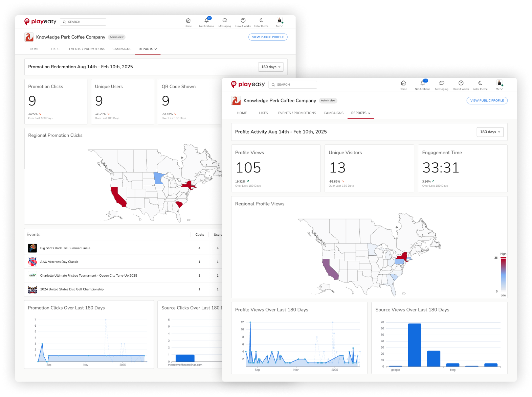Image resolution: width=532 pixels, height=397 pixels.
Task: Click the Home icon in front window
Action: pyautogui.click(x=403, y=83)
